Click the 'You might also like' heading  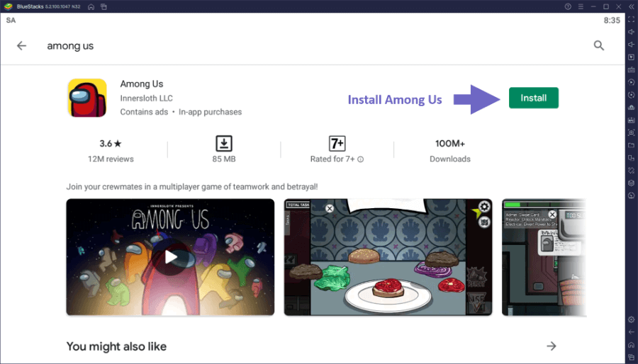[116, 346]
